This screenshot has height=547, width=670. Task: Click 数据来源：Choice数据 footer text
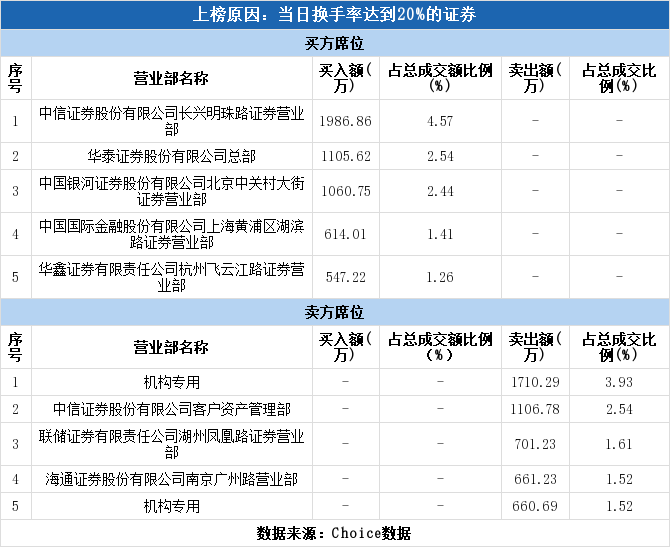click(334, 533)
